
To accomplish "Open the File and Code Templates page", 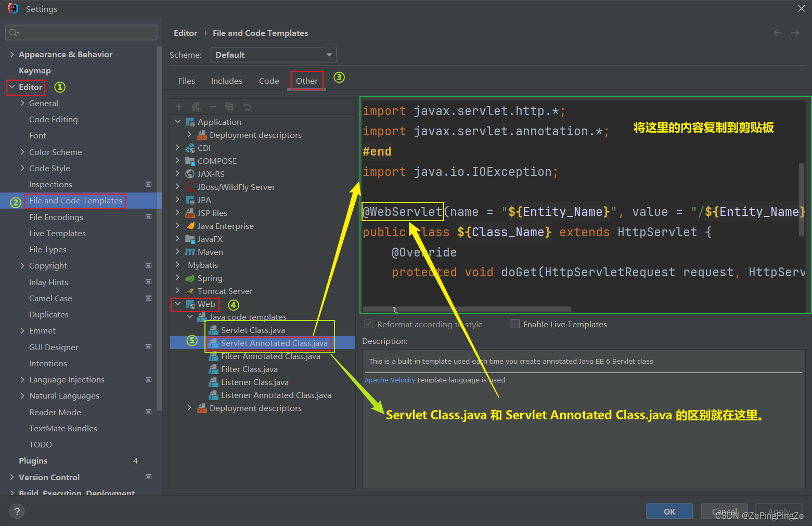I will pos(76,201).
